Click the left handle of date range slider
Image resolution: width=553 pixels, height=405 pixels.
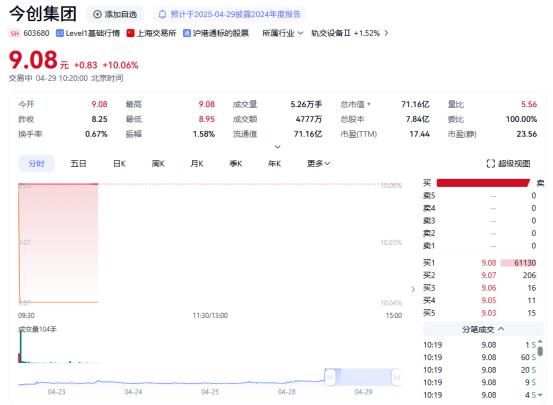coord(330,377)
